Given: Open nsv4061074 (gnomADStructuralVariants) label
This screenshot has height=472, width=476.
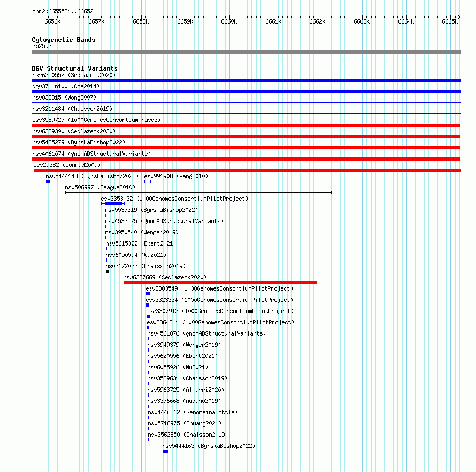Looking at the screenshot, I should (x=91, y=154).
